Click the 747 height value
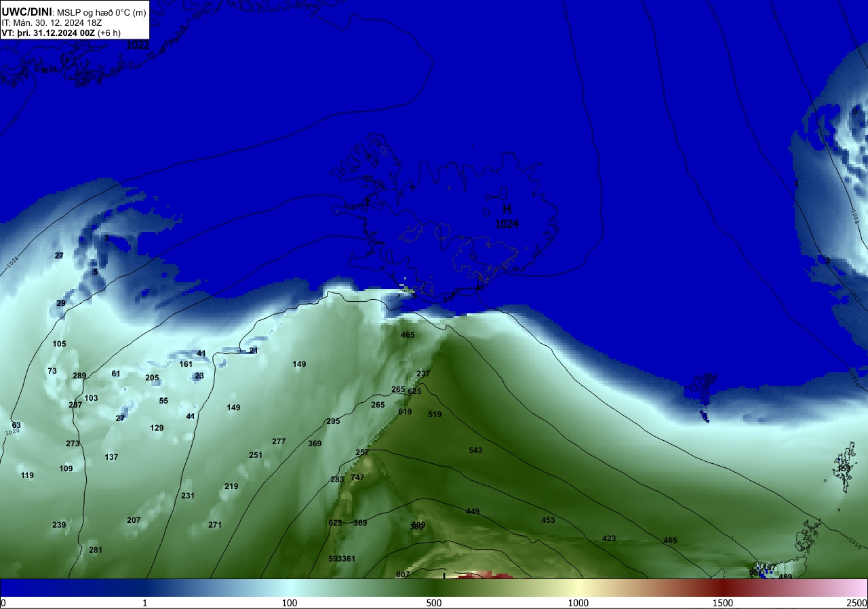This screenshot has height=609, width=868. 357,477
